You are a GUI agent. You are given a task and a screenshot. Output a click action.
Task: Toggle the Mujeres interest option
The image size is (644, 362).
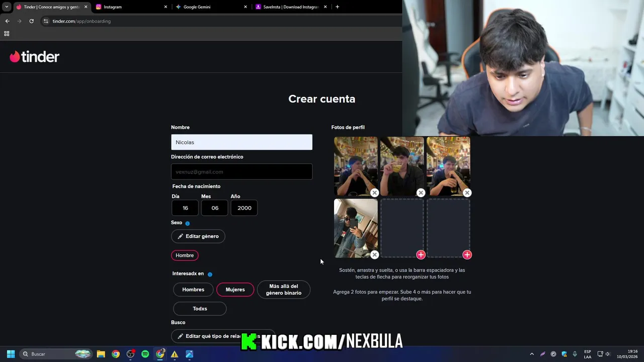235,290
